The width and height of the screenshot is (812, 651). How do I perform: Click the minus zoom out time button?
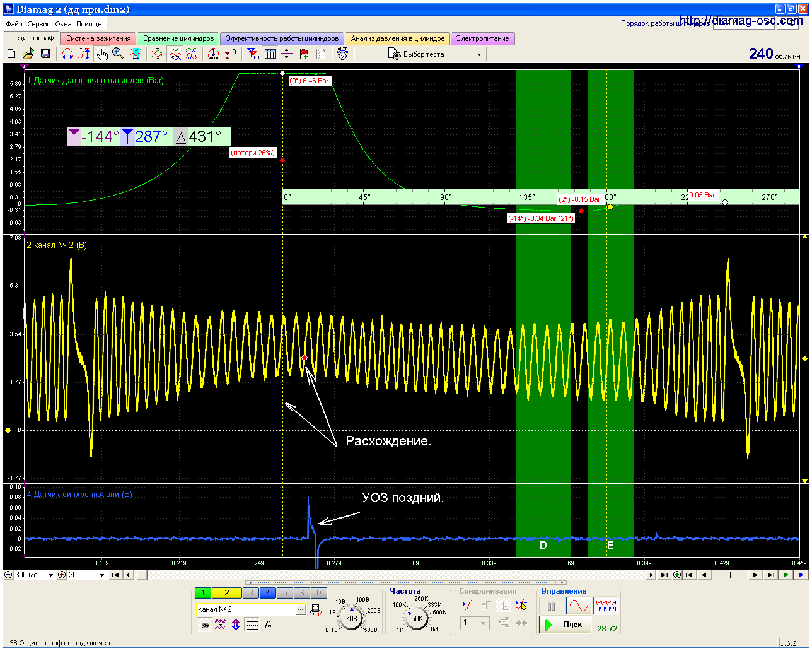(8, 575)
